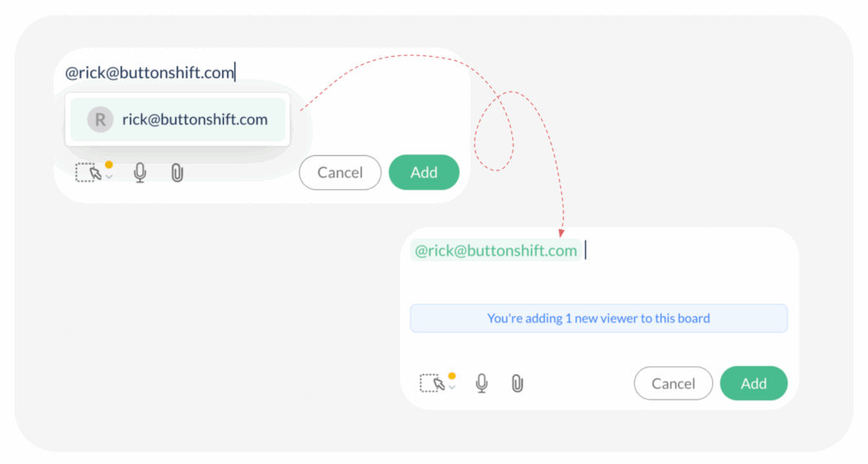Cancel the comment that adds a new viewer

pos(673,383)
